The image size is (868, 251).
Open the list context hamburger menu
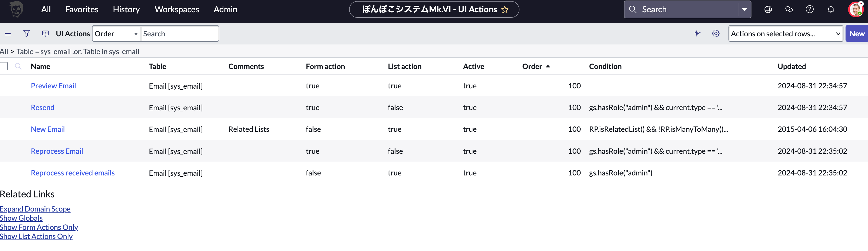coord(8,33)
